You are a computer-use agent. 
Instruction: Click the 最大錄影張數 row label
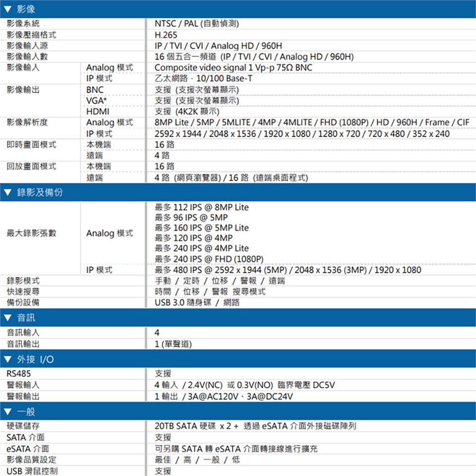32,233
